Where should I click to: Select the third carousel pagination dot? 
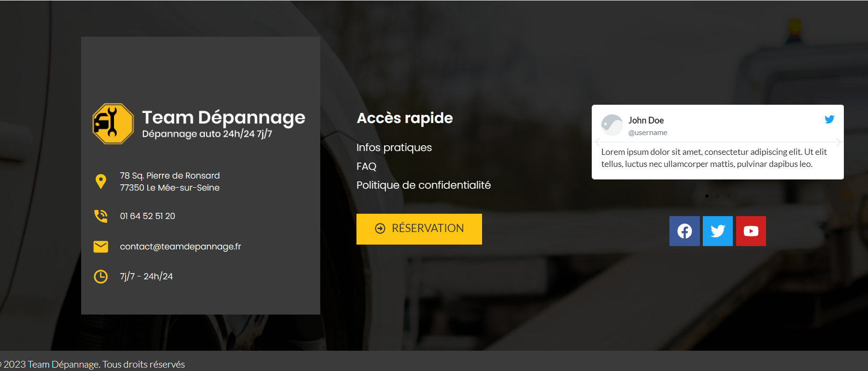(x=729, y=196)
